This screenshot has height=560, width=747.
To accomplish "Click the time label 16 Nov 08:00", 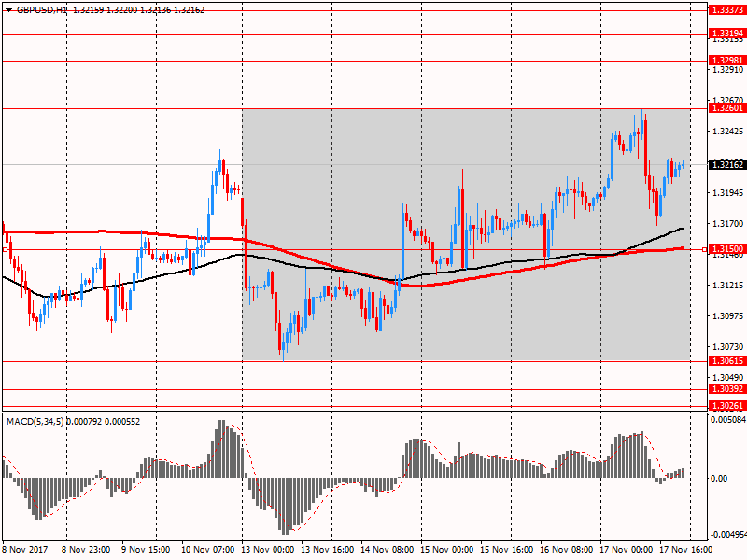I will (x=567, y=549).
